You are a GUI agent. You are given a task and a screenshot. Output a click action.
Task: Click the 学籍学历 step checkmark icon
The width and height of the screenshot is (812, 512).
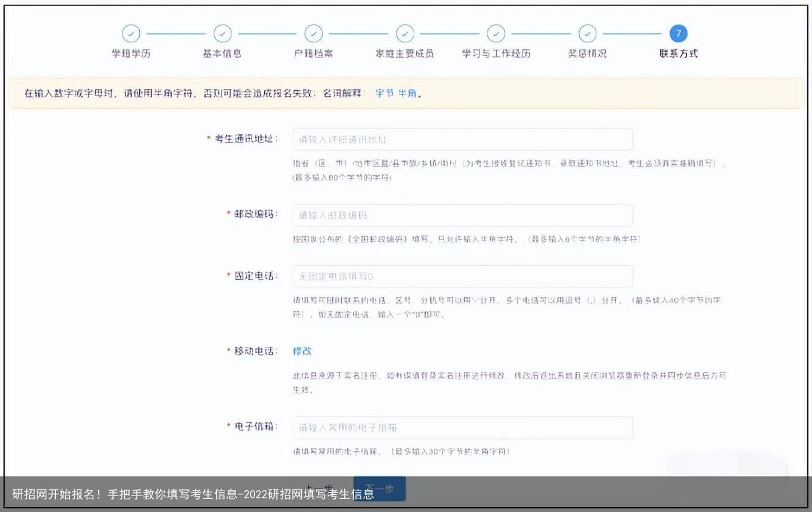click(x=131, y=33)
